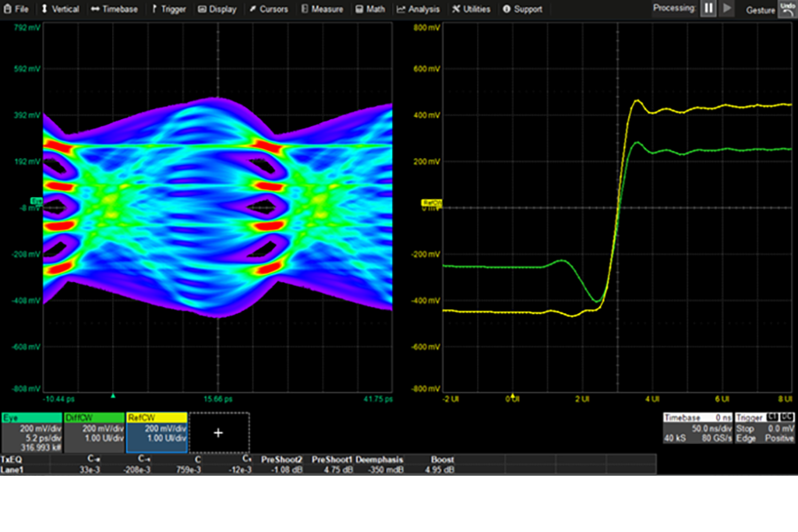Click the Undo icon in top-right corner
The height and width of the screenshot is (532, 798).
click(788, 9)
